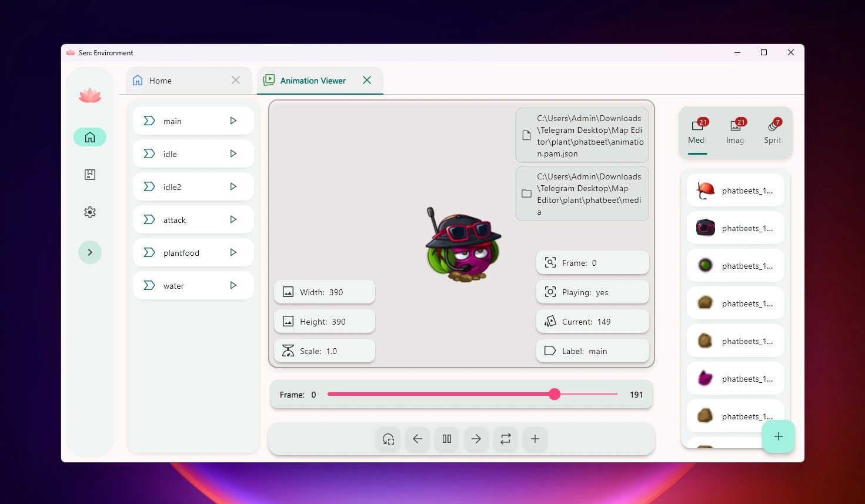Click the animation.pam.json file path box
The width and height of the screenshot is (865, 504).
point(582,135)
